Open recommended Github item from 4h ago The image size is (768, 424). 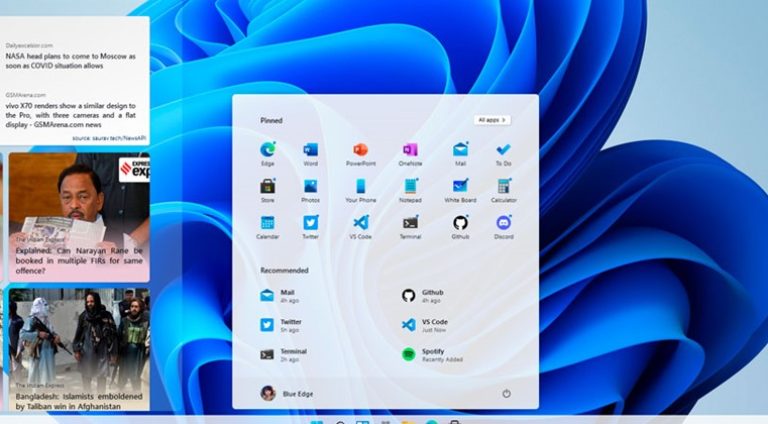pos(423,296)
